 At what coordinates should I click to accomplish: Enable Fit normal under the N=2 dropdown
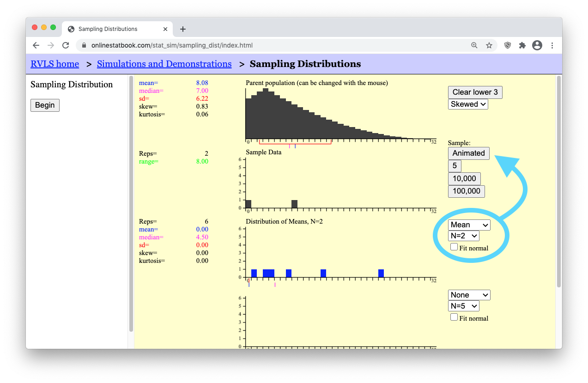454,247
